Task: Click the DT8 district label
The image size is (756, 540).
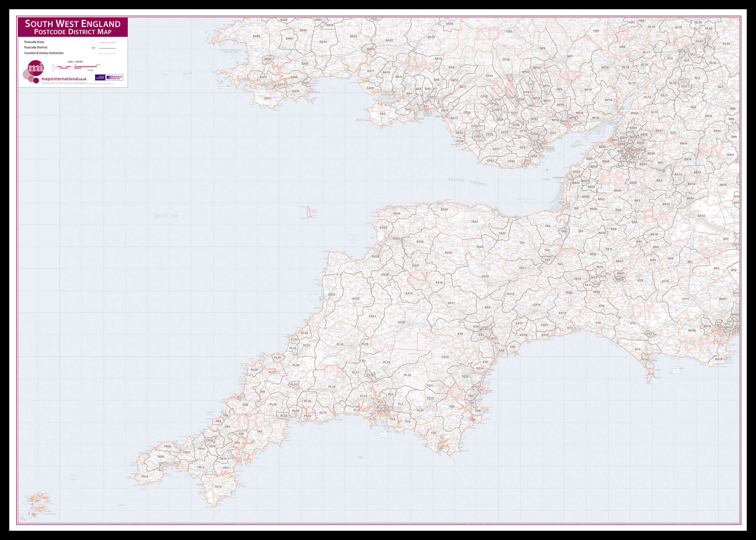Action: pyautogui.click(x=601, y=305)
